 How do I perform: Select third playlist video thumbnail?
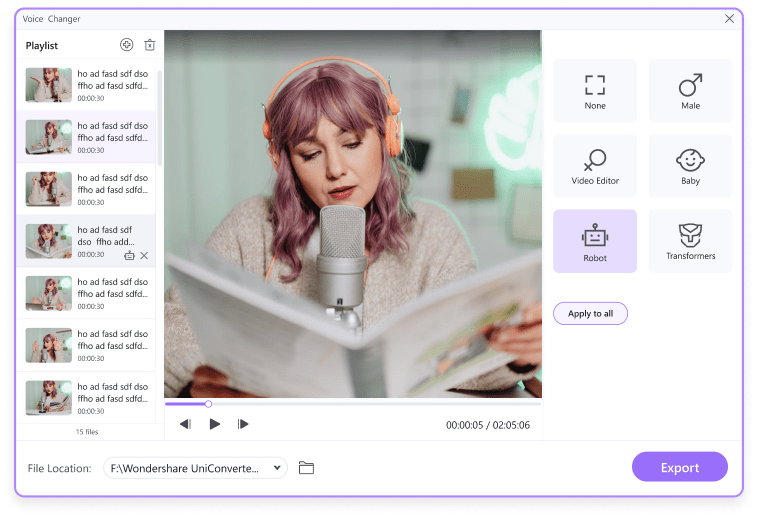tap(48, 189)
